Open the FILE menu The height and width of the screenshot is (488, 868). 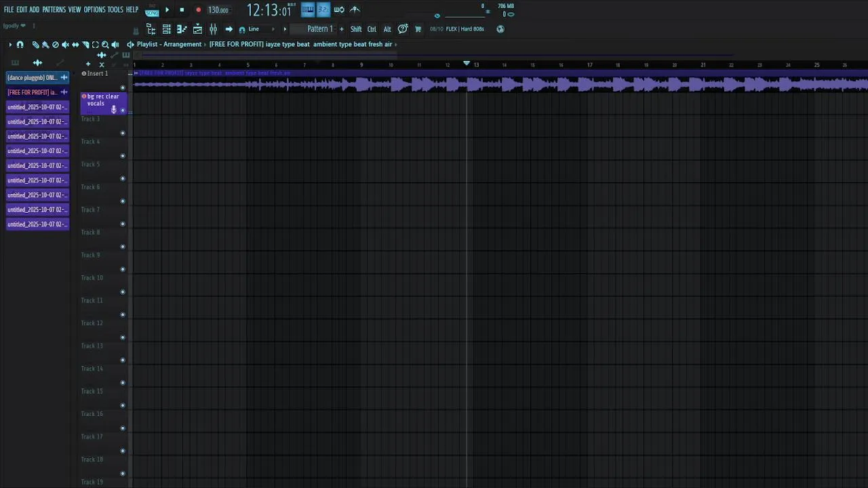click(9, 9)
